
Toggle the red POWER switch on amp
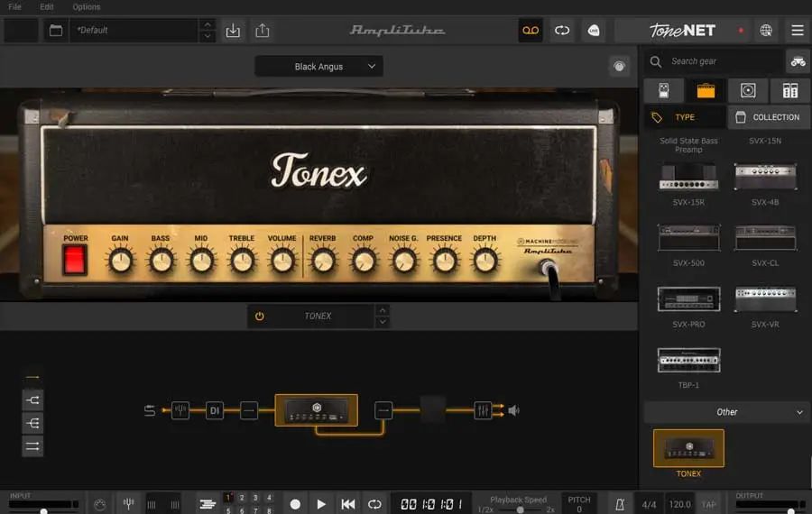coord(75,259)
